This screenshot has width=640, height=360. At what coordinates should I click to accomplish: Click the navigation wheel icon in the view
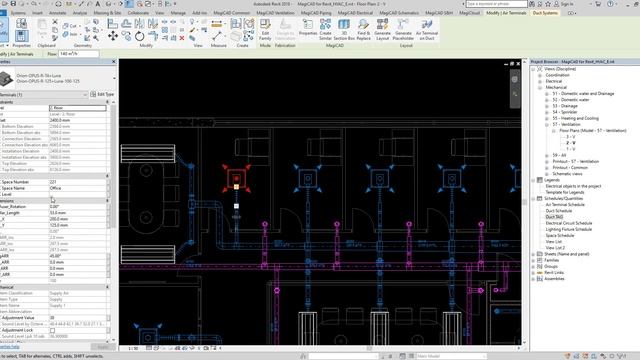(515, 80)
